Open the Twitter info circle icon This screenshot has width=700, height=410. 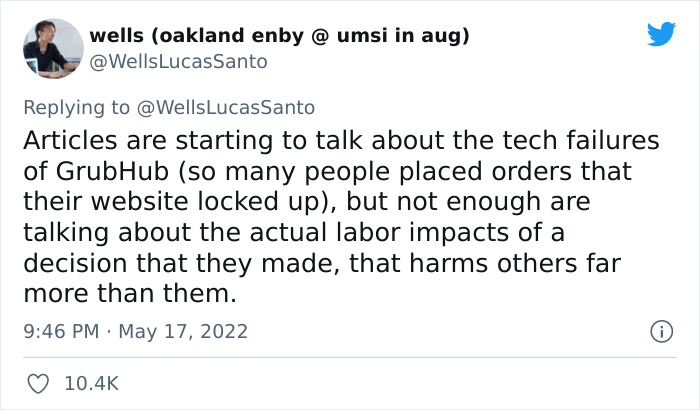tap(660, 330)
